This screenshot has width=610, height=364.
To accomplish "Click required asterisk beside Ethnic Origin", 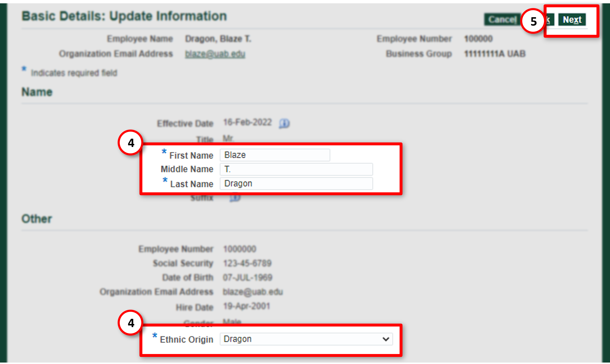I will click(x=155, y=336).
